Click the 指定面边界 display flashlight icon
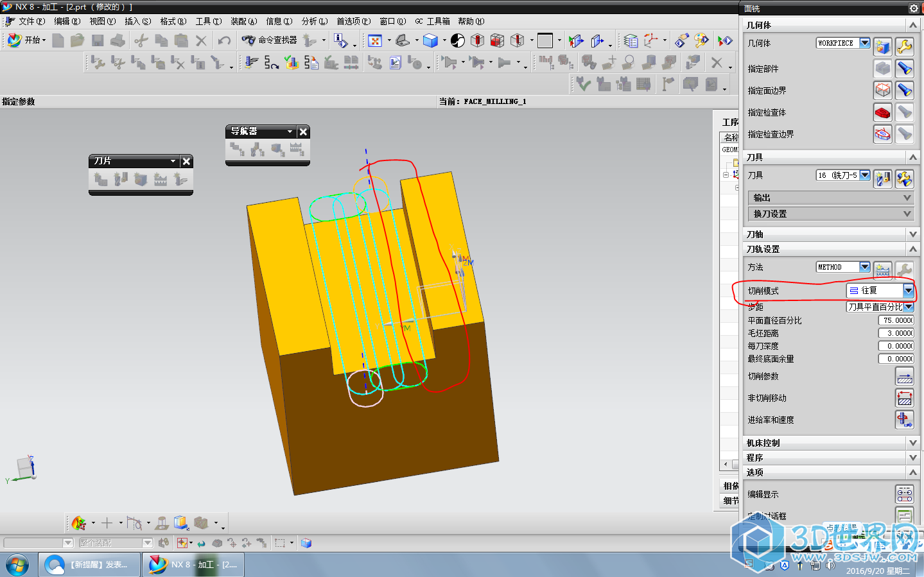924x577 pixels. tap(904, 90)
